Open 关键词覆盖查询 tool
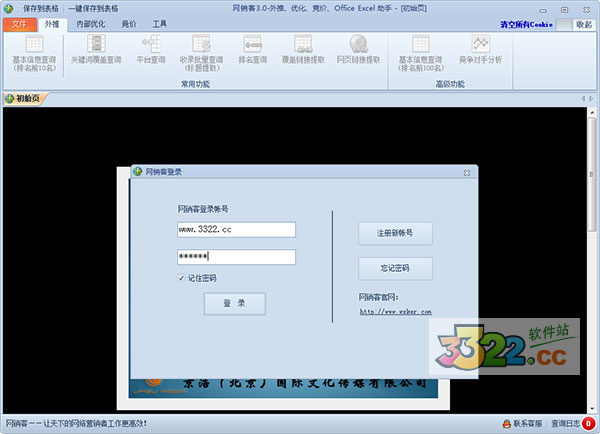The image size is (600, 434). pyautogui.click(x=96, y=49)
